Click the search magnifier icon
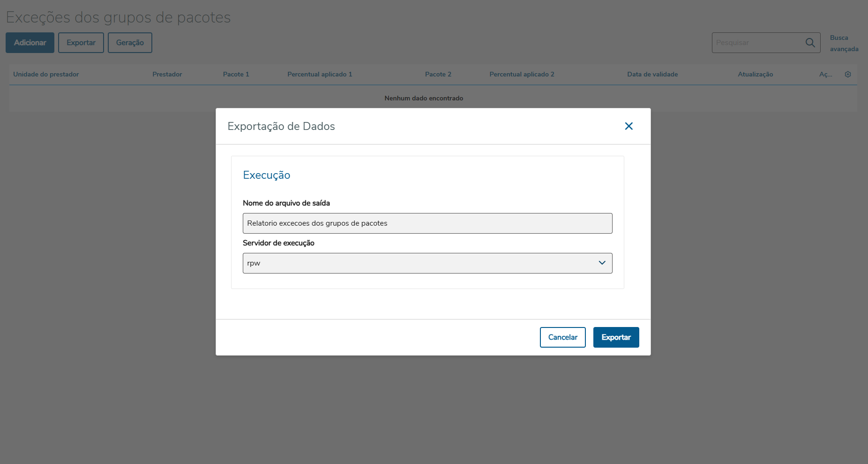 810,43
